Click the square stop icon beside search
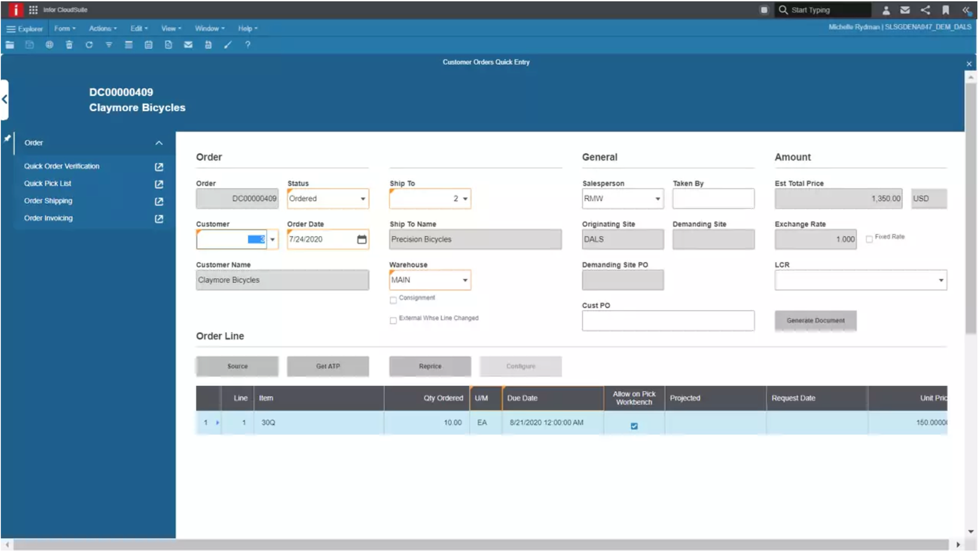The image size is (980, 551). click(764, 10)
